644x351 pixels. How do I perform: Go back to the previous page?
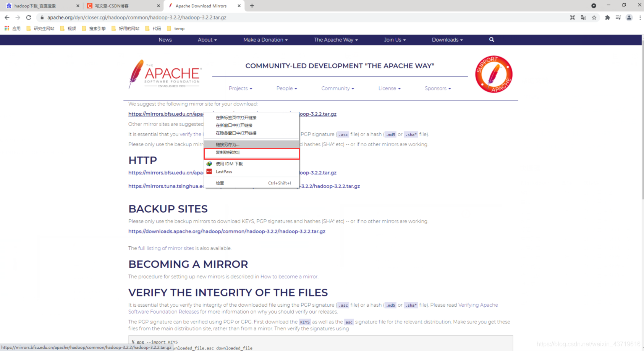coord(7,18)
